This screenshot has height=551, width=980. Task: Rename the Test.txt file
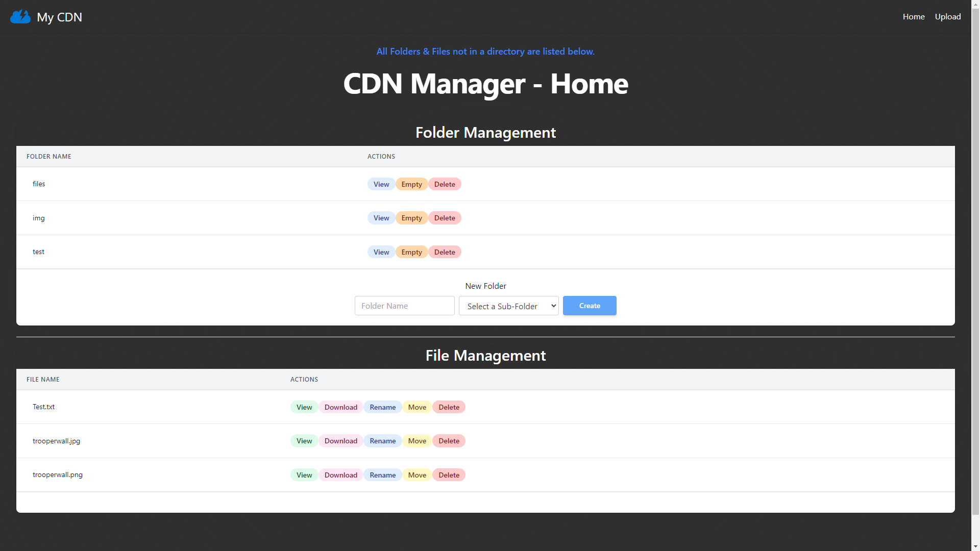pyautogui.click(x=382, y=407)
